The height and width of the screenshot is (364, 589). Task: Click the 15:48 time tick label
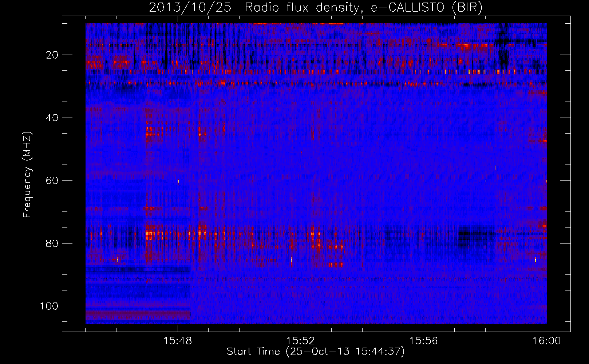(x=178, y=341)
